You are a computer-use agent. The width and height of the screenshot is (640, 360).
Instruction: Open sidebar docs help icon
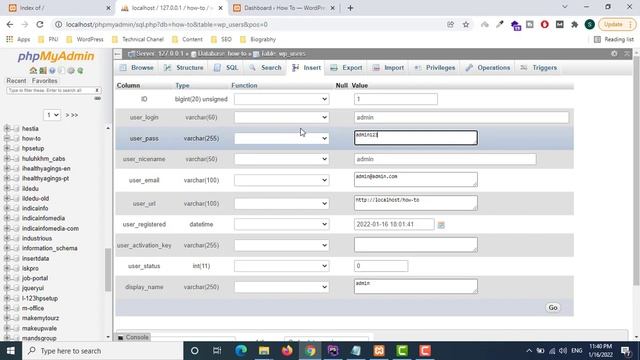pyautogui.click(x=52, y=71)
